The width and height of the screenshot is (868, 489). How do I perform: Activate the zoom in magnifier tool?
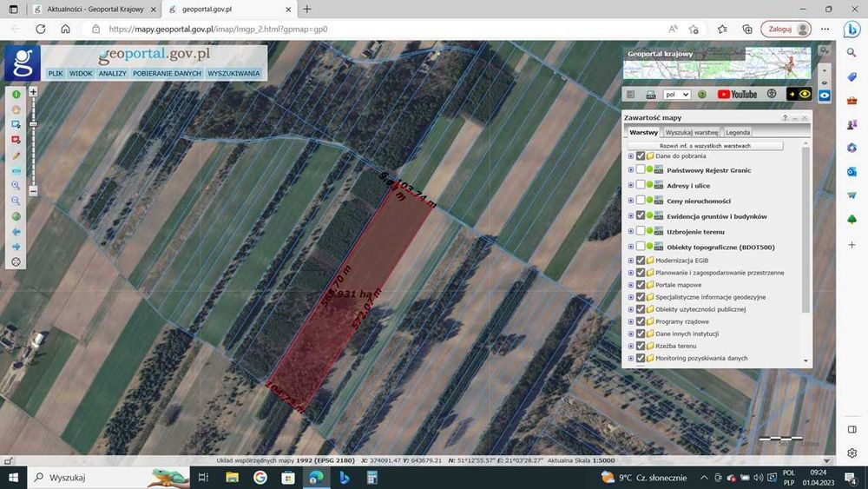[x=16, y=186]
